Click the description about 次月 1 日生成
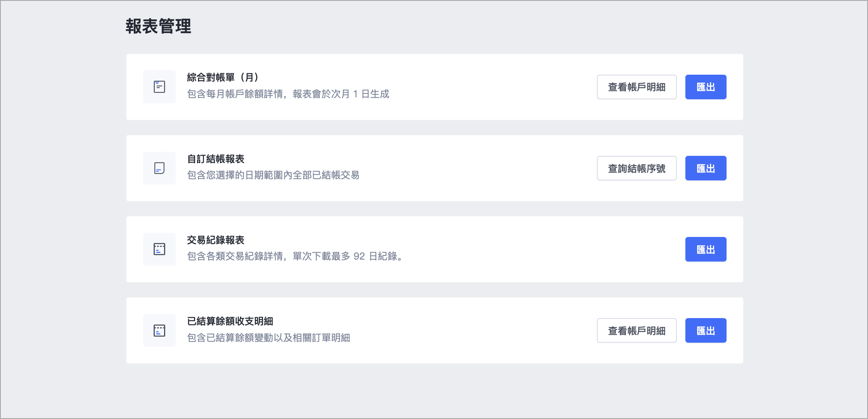Image resolution: width=868 pixels, height=419 pixels. pos(288,94)
